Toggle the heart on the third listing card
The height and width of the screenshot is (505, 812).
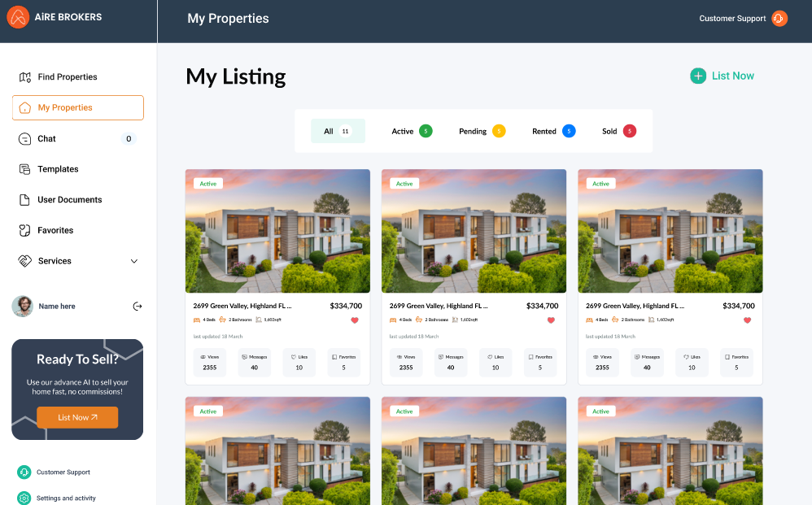[x=747, y=320]
